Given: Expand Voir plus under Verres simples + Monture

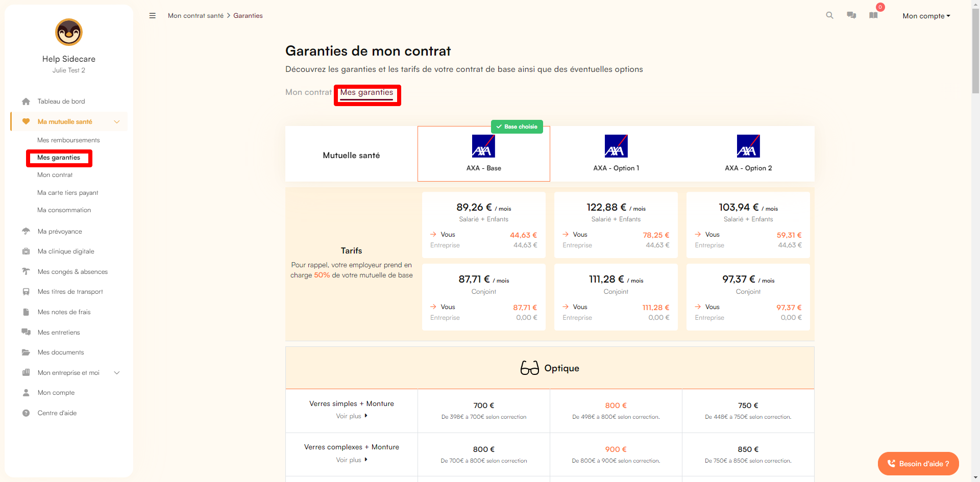Looking at the screenshot, I should [352, 416].
